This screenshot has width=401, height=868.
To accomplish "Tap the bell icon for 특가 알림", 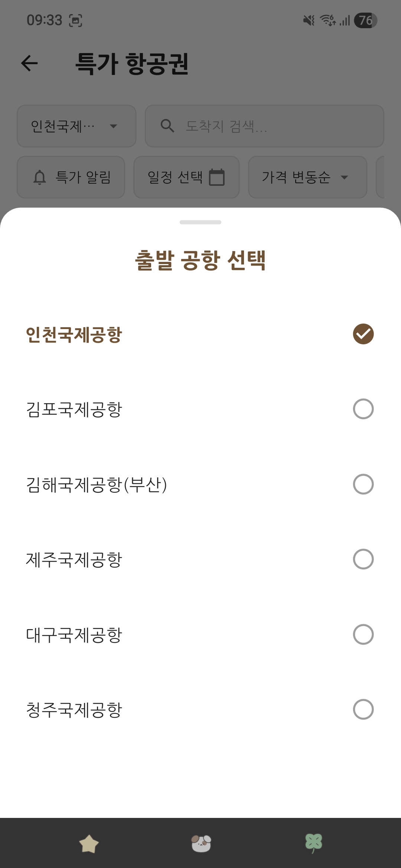I will click(40, 177).
